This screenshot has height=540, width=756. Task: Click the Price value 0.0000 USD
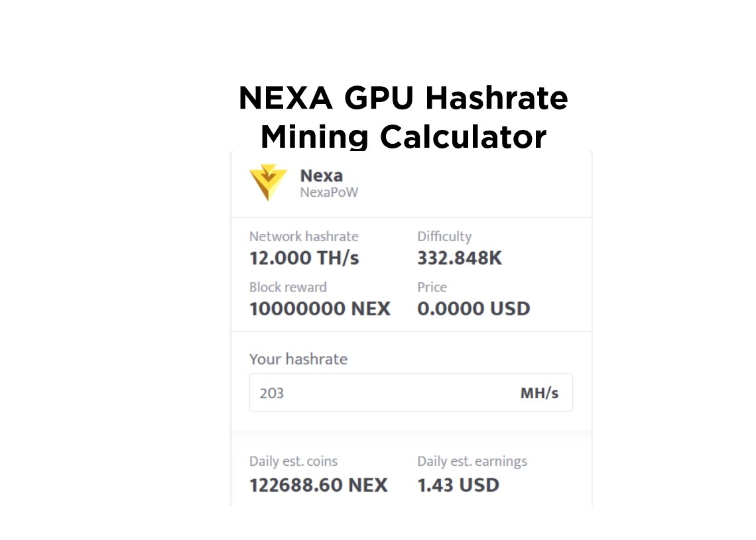[x=473, y=309]
